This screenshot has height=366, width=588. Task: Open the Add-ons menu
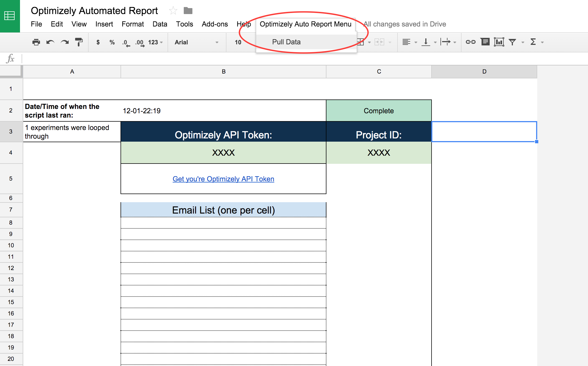pyautogui.click(x=215, y=24)
